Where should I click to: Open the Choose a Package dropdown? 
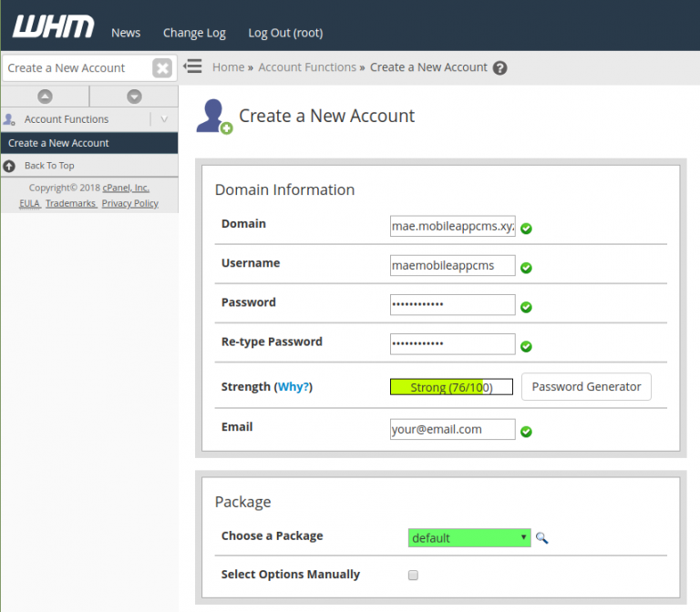pos(469,537)
